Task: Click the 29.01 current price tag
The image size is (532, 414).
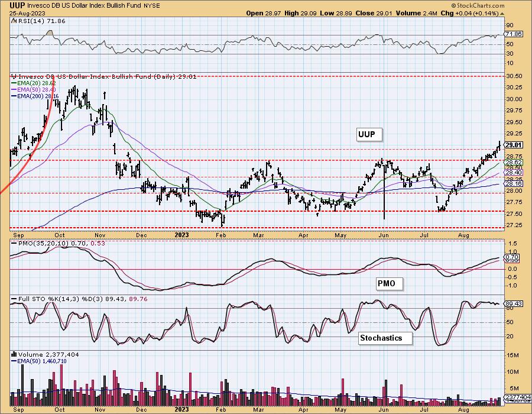Action: tap(513, 145)
